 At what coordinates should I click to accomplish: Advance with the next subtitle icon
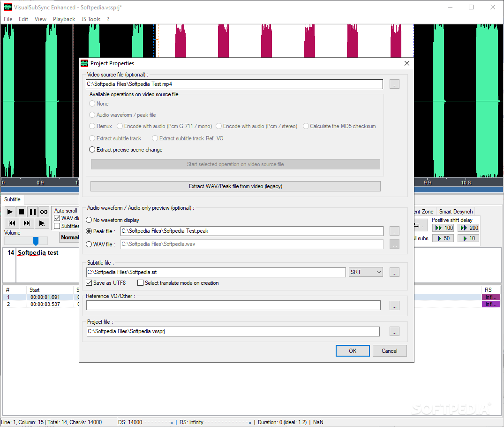[26, 223]
